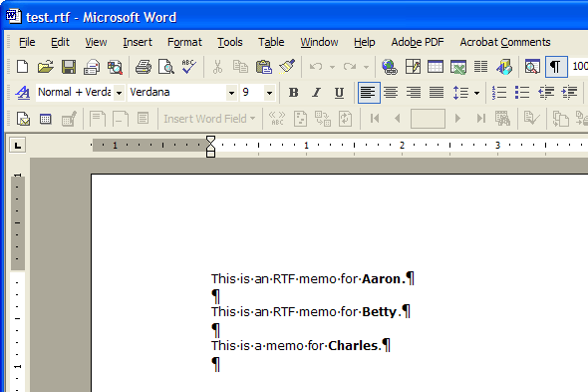Insert a hyperlink with globe icon
Image resolution: width=588 pixels, height=392 pixels.
pos(390,67)
